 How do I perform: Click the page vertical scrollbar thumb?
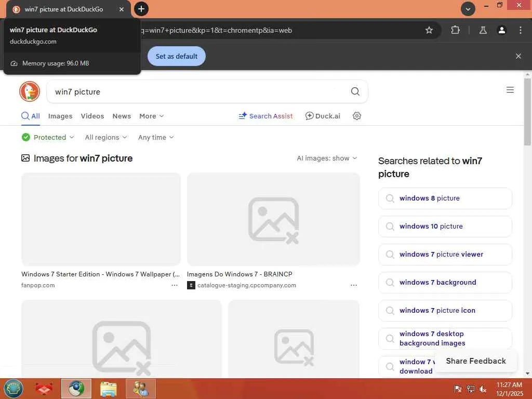(527, 112)
